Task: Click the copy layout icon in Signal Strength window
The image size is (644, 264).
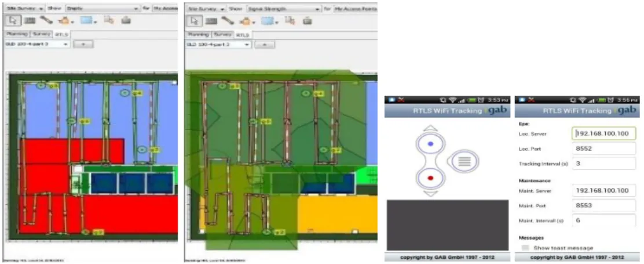Action: point(290,20)
